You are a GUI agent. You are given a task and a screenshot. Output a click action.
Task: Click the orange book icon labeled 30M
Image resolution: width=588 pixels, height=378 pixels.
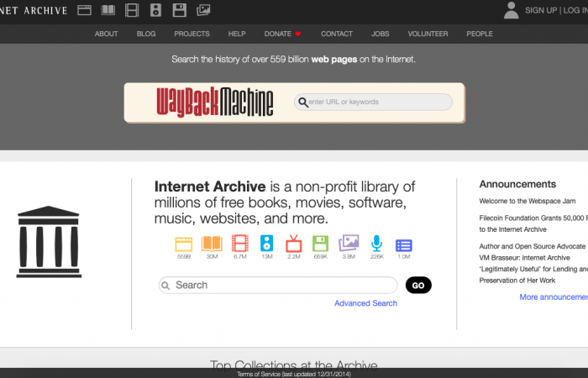tap(212, 244)
